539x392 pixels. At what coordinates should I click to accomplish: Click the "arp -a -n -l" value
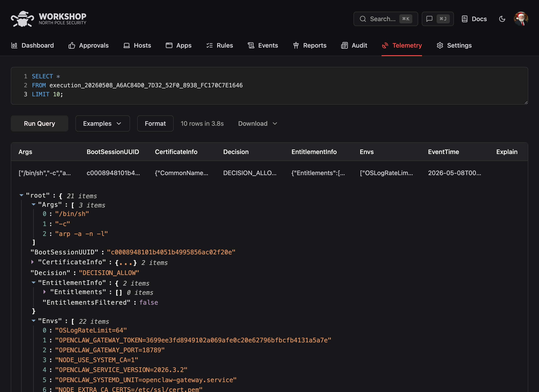81,234
